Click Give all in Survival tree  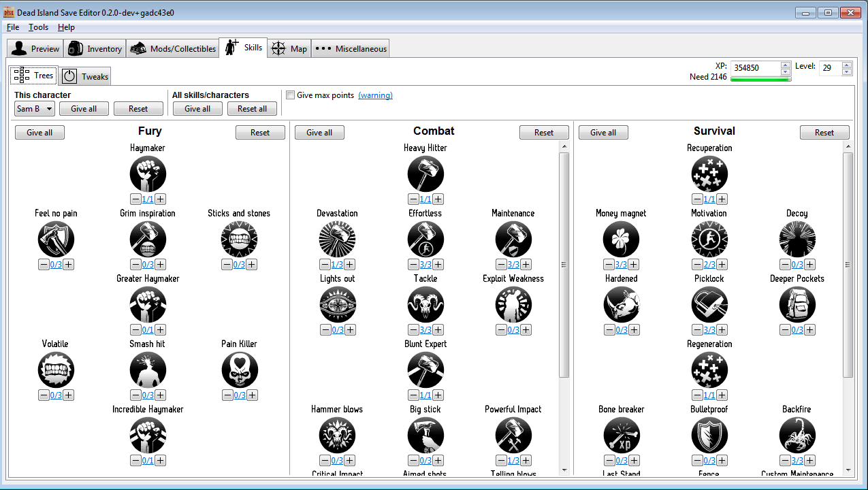(x=603, y=133)
